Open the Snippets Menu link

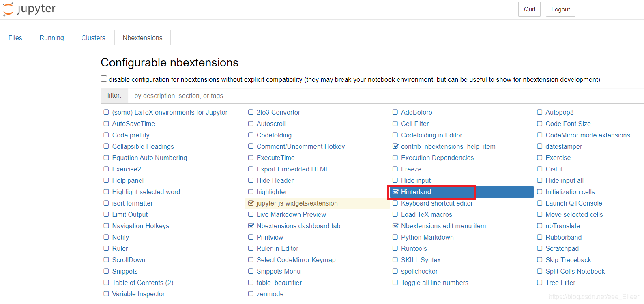[x=278, y=271]
